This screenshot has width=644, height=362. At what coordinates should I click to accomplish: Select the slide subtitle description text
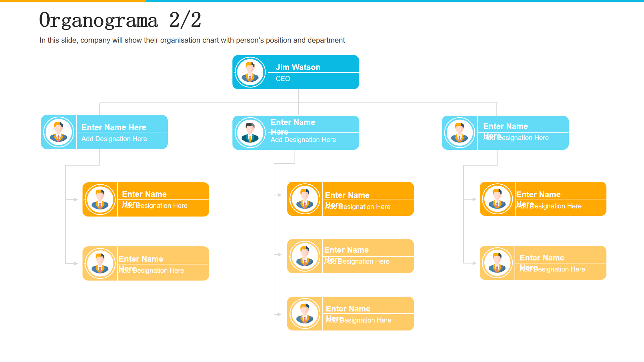[192, 40]
